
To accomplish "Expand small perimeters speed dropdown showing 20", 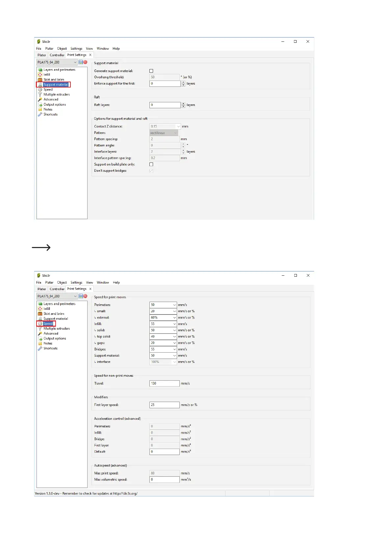I will coord(174,311).
